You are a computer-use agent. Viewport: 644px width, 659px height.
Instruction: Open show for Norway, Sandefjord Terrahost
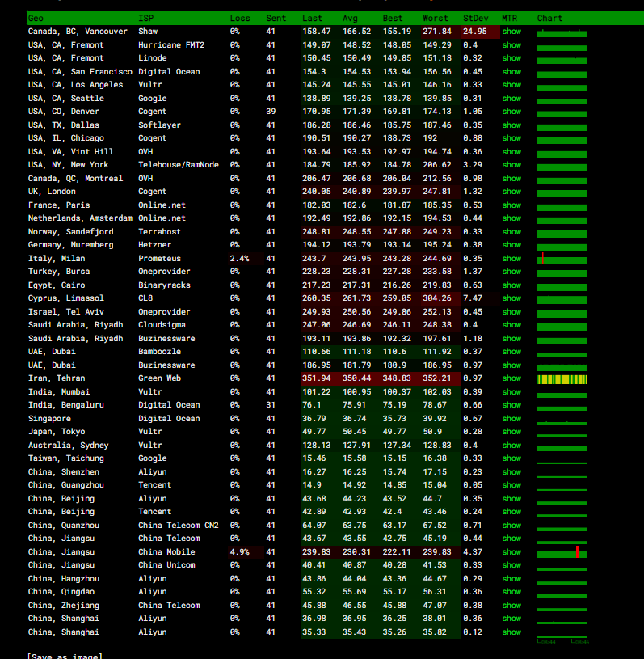[511, 232]
